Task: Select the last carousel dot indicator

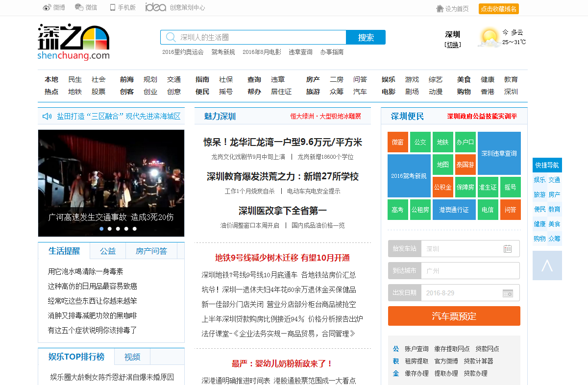Action: [x=135, y=228]
